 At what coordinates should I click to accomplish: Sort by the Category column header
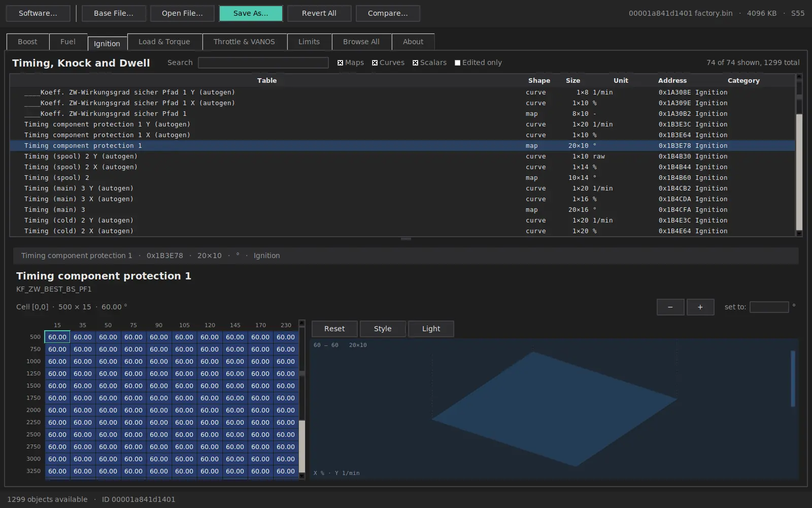coord(743,80)
